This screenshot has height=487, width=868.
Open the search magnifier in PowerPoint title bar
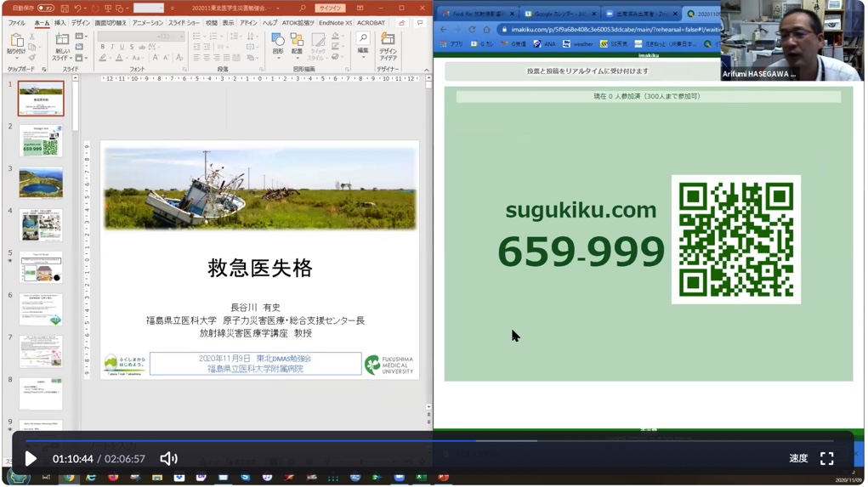coord(303,8)
